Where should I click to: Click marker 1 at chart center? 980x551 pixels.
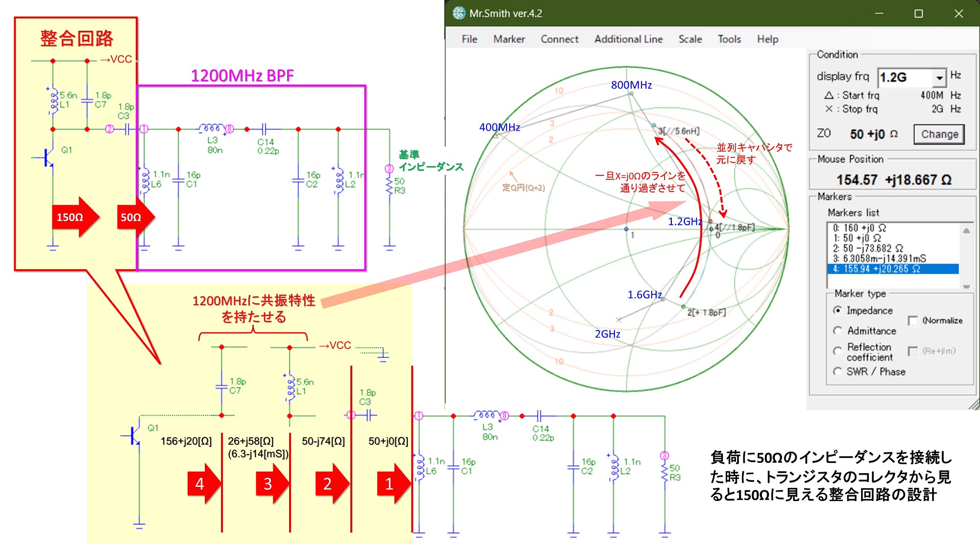pyautogui.click(x=626, y=229)
